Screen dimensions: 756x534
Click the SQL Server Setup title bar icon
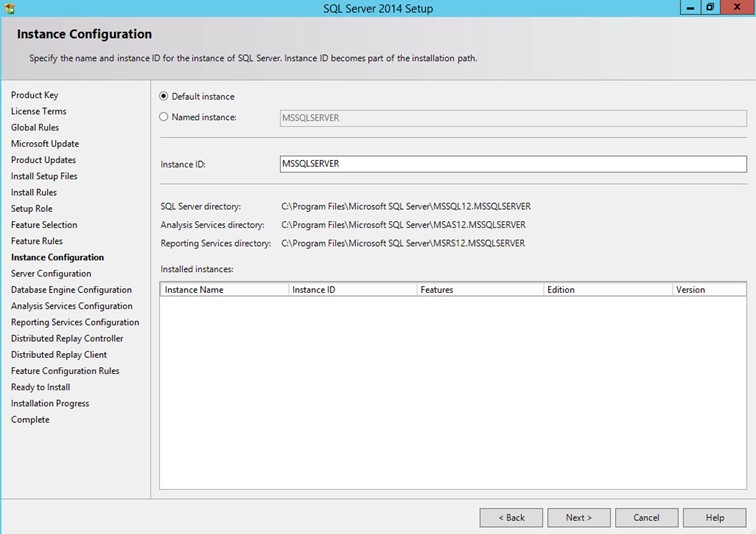[9, 8]
